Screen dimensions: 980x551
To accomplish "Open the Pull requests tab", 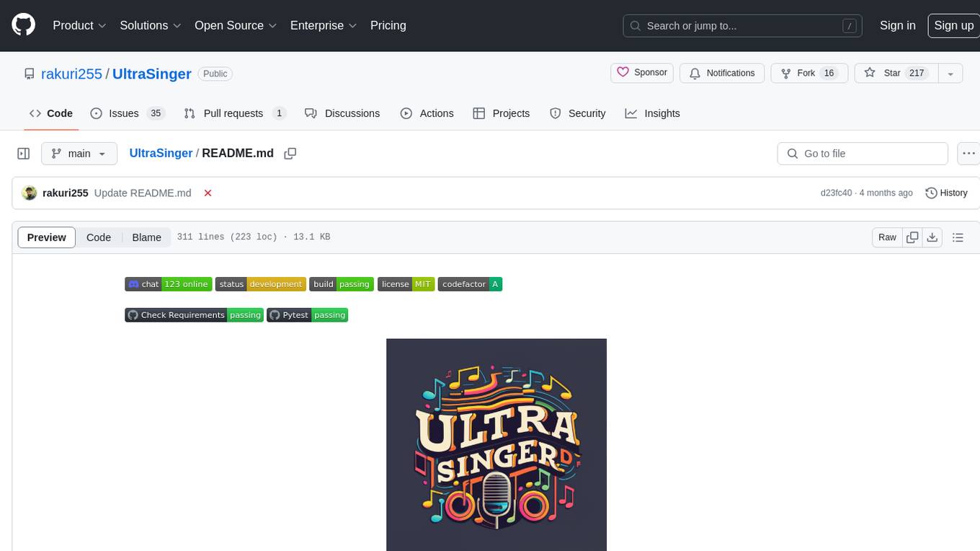I will (235, 113).
